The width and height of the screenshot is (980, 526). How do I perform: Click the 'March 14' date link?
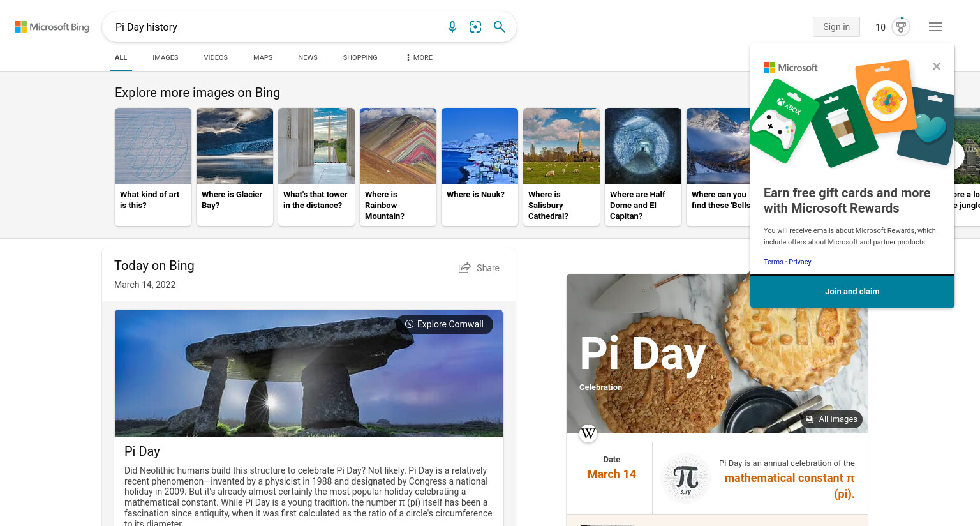tap(612, 474)
